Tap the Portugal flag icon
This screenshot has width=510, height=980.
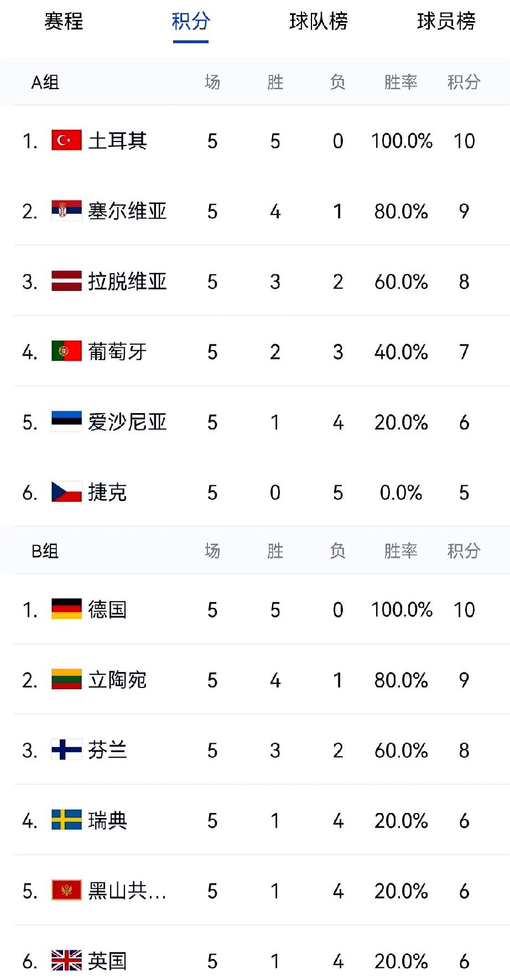(x=66, y=351)
